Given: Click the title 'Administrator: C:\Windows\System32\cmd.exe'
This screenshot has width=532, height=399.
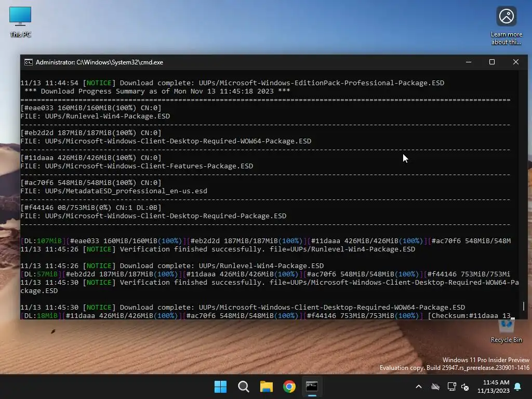Looking at the screenshot, I should click(99, 62).
